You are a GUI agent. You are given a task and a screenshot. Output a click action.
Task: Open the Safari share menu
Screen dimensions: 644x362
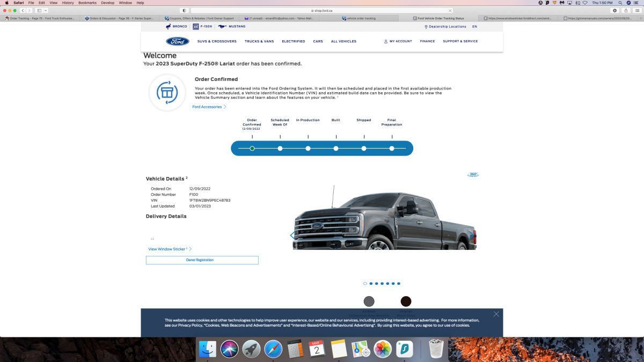[626, 10]
